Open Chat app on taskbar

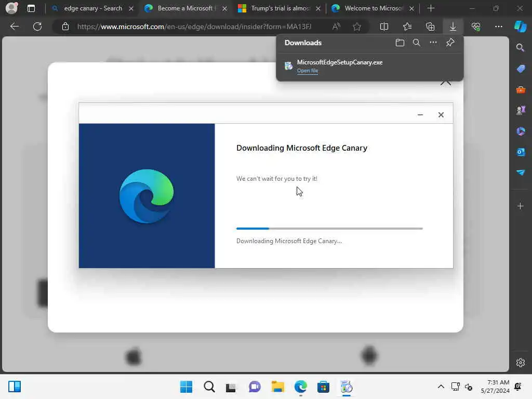[x=255, y=387]
